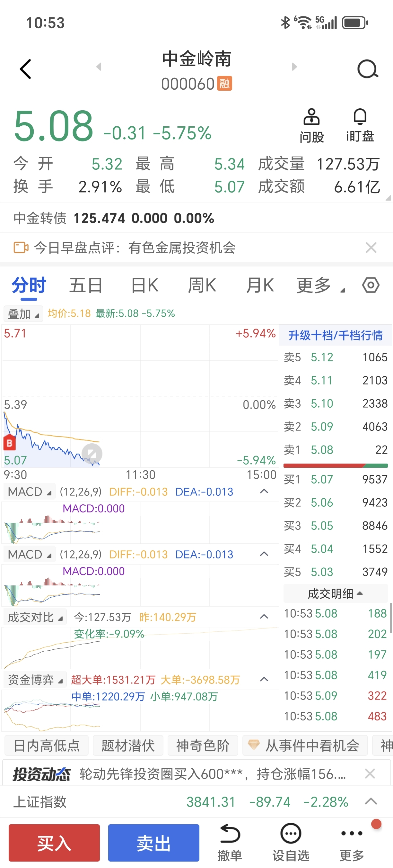Select 卖3 5.10 order book row

click(336, 403)
